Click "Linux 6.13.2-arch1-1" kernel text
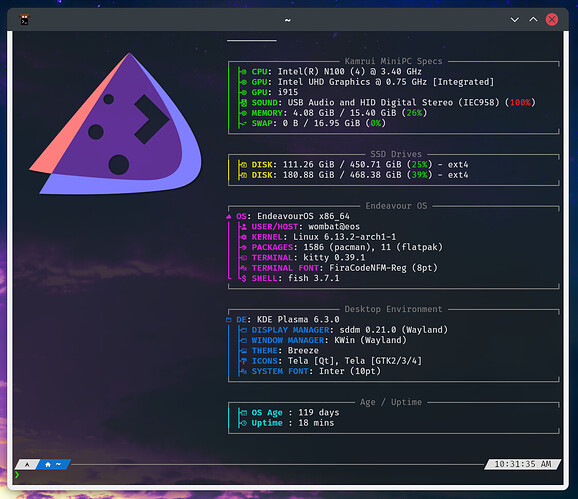 tap(344, 237)
